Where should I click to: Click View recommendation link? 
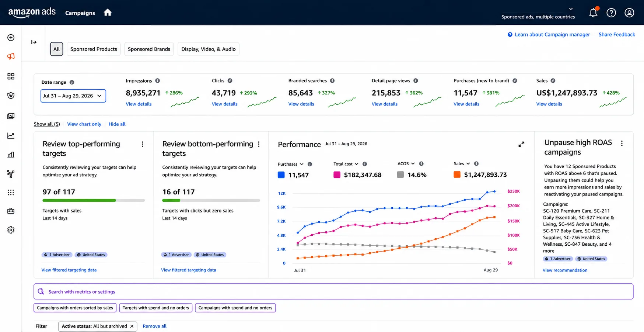click(565, 270)
